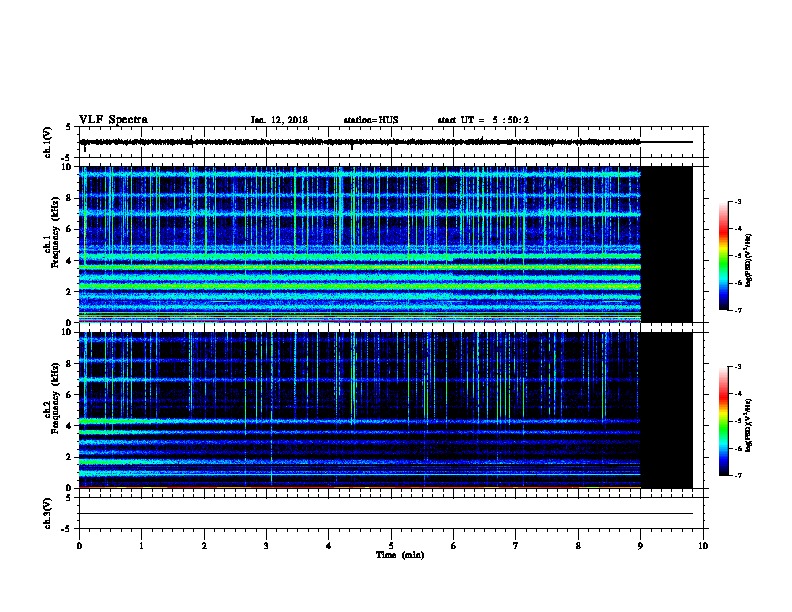
Task: Click the "8" kHz tick of ch.1 spectrogram
Action: (x=69, y=198)
